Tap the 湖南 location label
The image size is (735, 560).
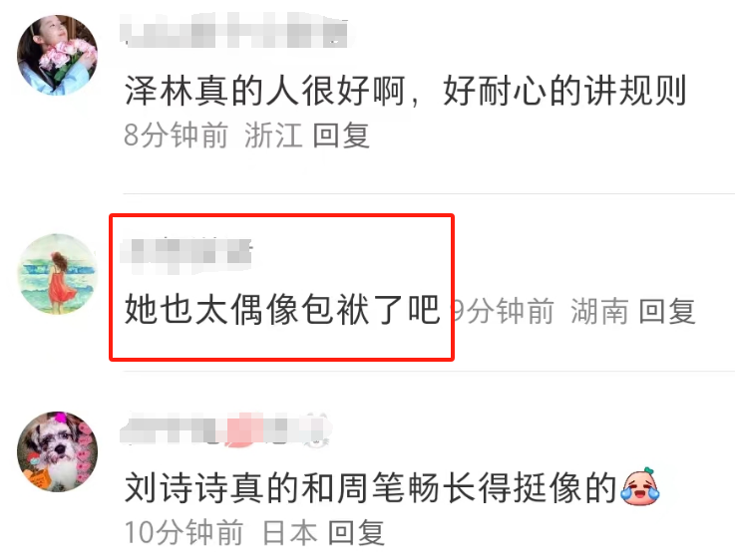pyautogui.click(x=599, y=311)
